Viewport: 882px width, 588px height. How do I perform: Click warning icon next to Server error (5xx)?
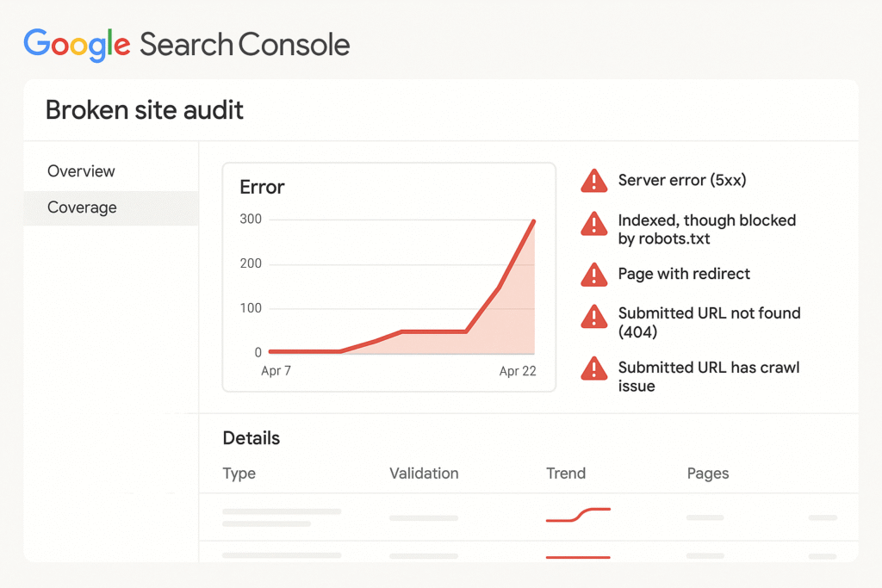(594, 181)
